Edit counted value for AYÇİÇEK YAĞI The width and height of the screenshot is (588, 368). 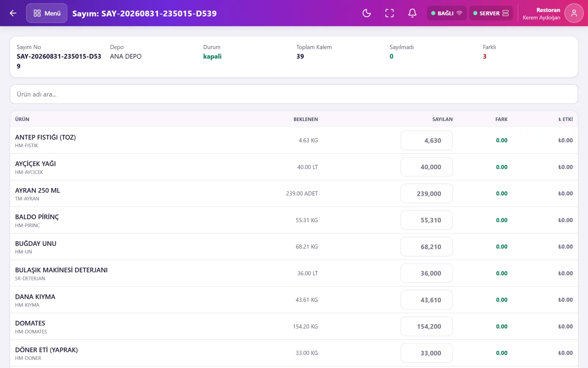pos(426,167)
